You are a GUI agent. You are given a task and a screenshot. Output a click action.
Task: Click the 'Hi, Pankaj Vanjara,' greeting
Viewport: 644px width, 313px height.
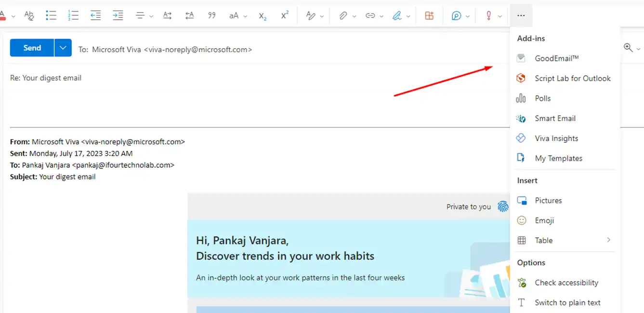pos(242,240)
